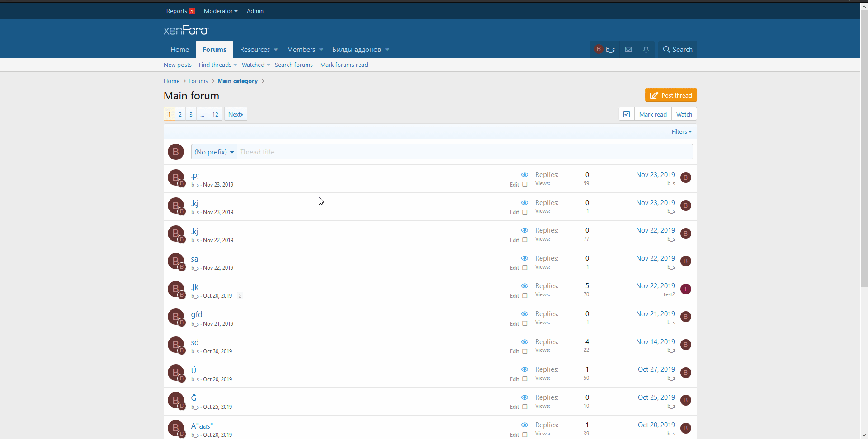Go to Next page
868x439 pixels.
[x=236, y=114]
